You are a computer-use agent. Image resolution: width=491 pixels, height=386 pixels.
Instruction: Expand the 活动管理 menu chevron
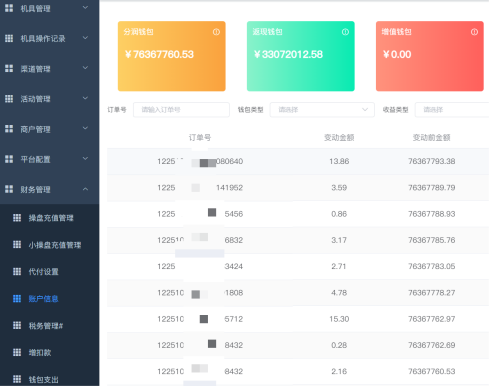click(85, 98)
